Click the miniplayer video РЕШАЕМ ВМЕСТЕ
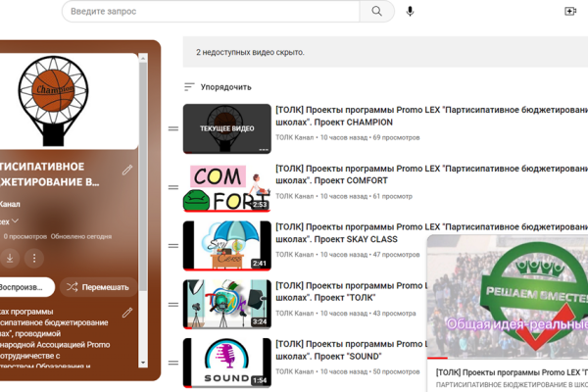Viewport: 588px width, 392px height. coord(508,296)
